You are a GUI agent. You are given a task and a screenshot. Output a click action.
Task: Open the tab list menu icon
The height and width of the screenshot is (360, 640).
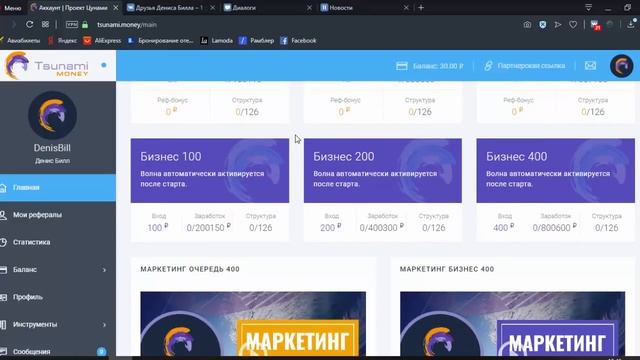(588, 7)
